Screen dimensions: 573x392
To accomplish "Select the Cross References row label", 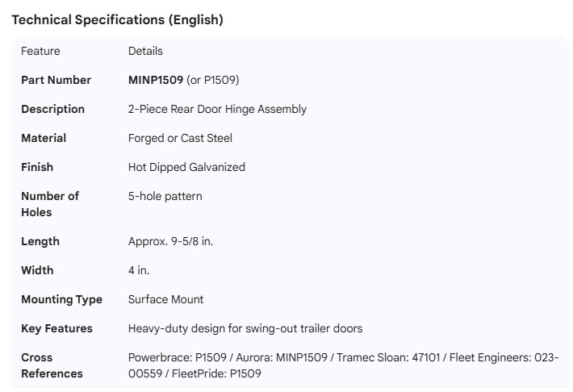I will coord(52,365).
